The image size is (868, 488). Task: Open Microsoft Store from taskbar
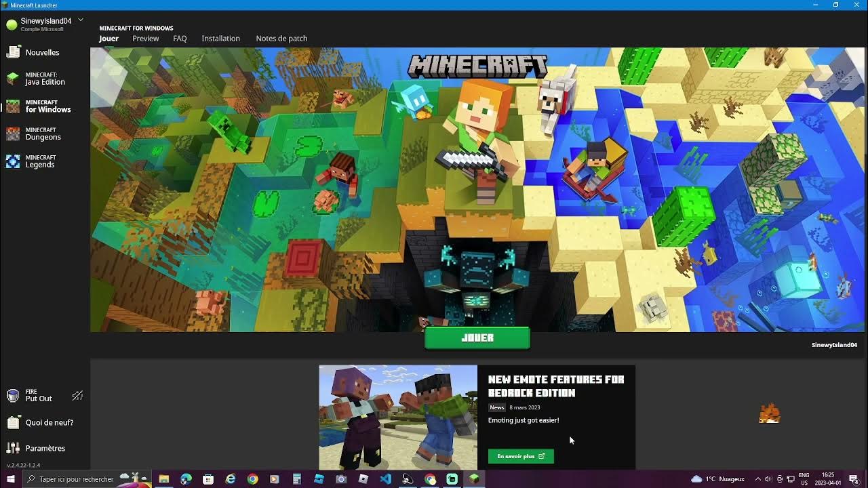pos(208,479)
